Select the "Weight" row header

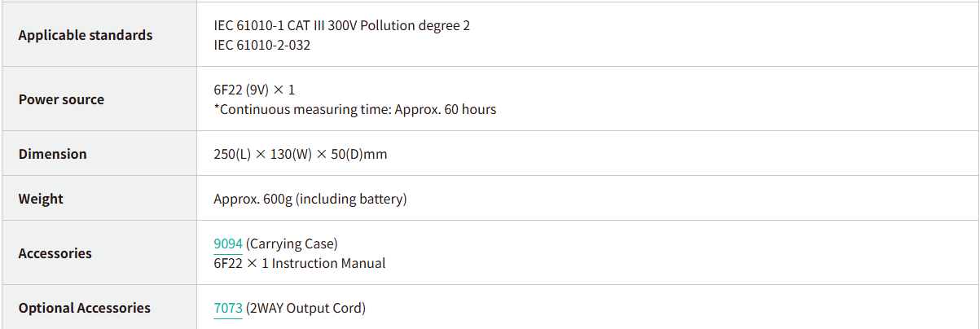[x=41, y=199]
